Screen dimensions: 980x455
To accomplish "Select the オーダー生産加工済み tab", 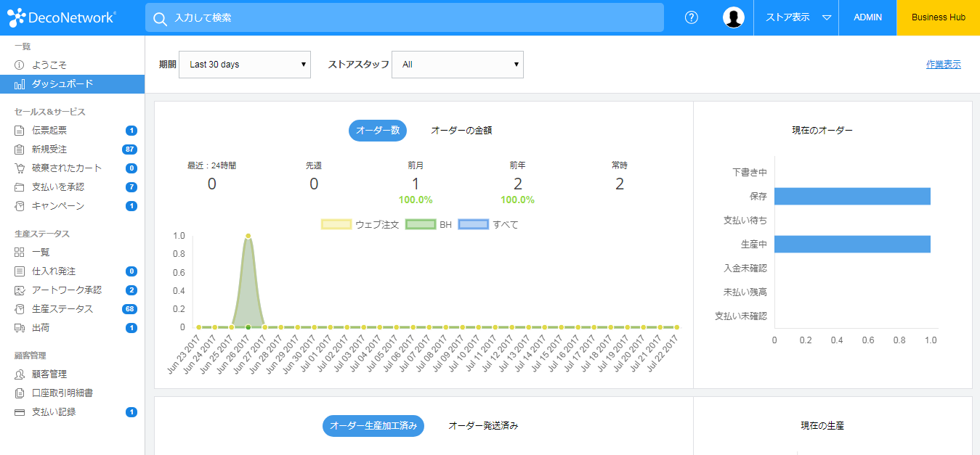I will (373, 426).
